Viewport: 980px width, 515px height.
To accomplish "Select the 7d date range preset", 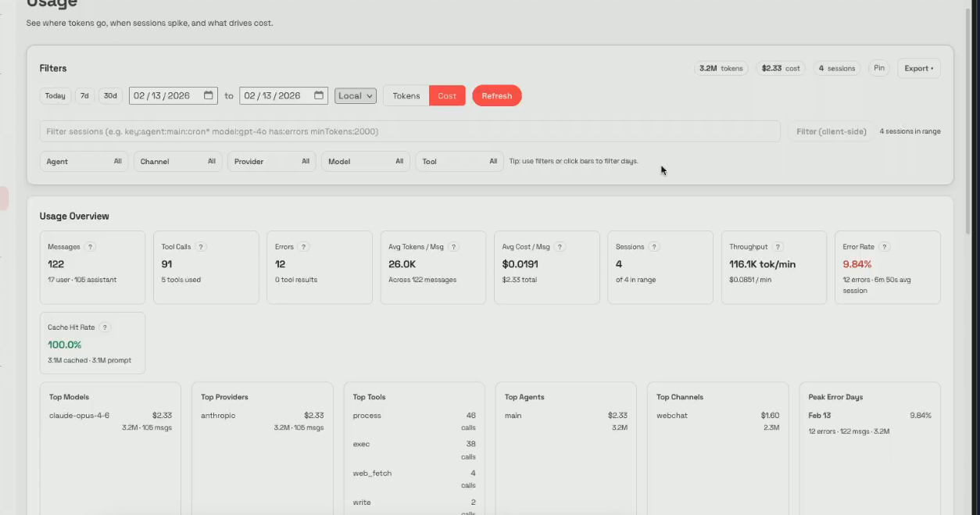I will (x=84, y=96).
